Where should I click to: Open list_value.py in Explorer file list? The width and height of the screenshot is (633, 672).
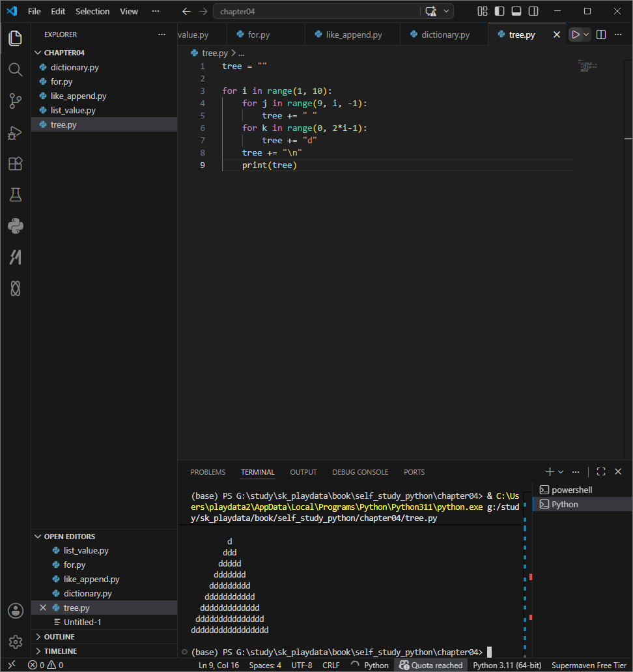coord(104,110)
